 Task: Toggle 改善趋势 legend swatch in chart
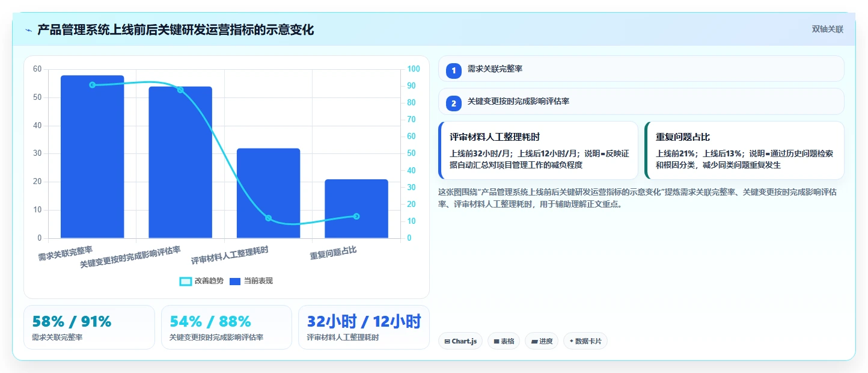pyautogui.click(x=186, y=281)
